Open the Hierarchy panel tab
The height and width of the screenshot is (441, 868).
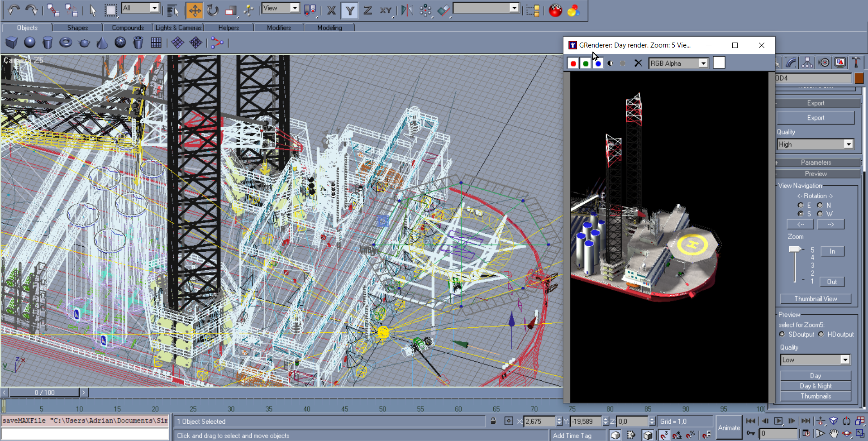(x=807, y=62)
